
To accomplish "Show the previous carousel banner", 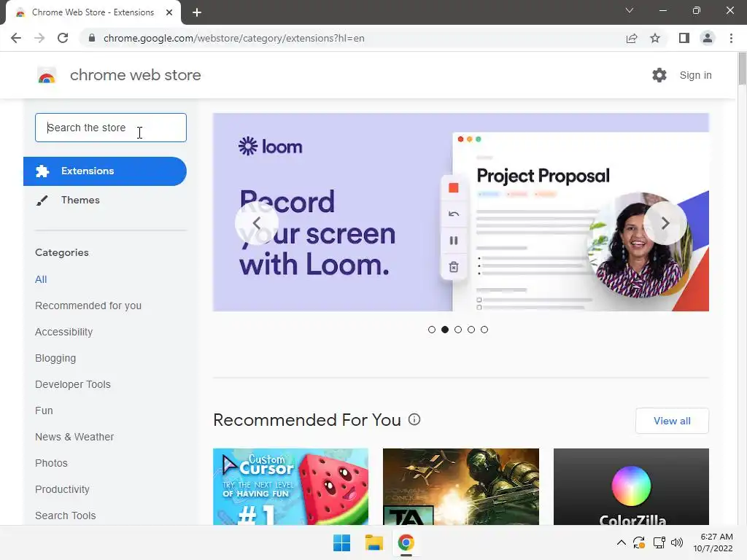I will [x=257, y=223].
